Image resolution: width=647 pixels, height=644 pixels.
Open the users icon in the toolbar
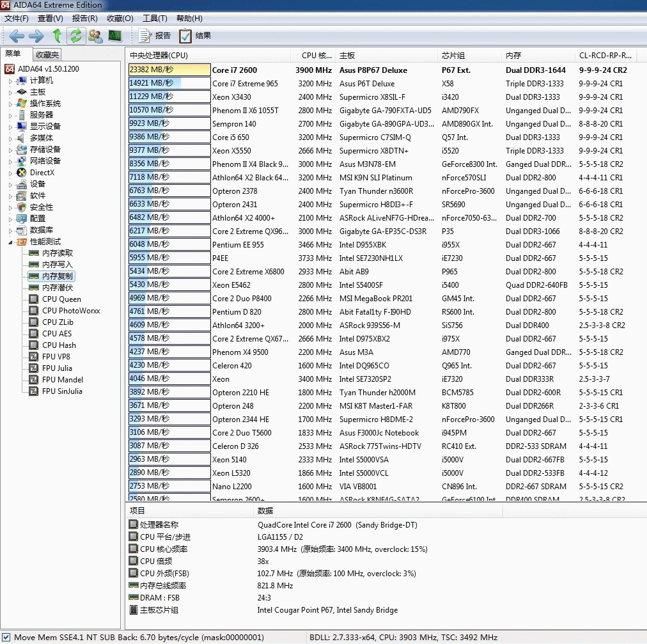coord(95,36)
